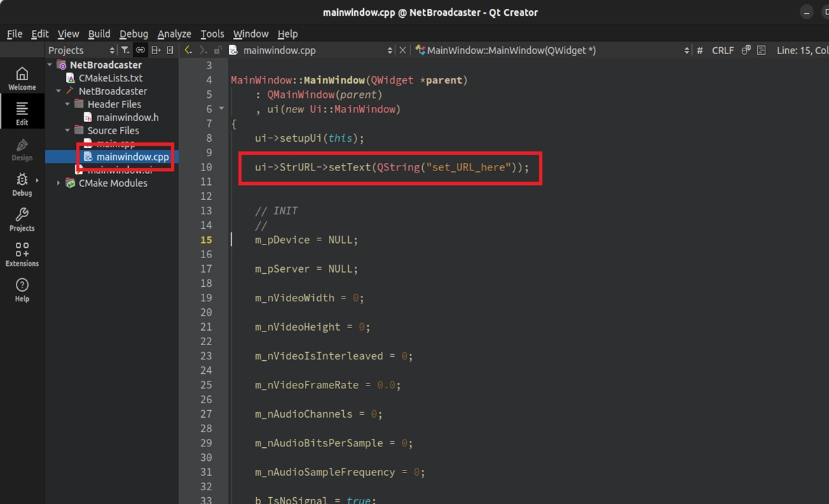Click the m_nAudioSampleFrequency = 0; line
This screenshot has height=504, width=829.
pos(340,472)
